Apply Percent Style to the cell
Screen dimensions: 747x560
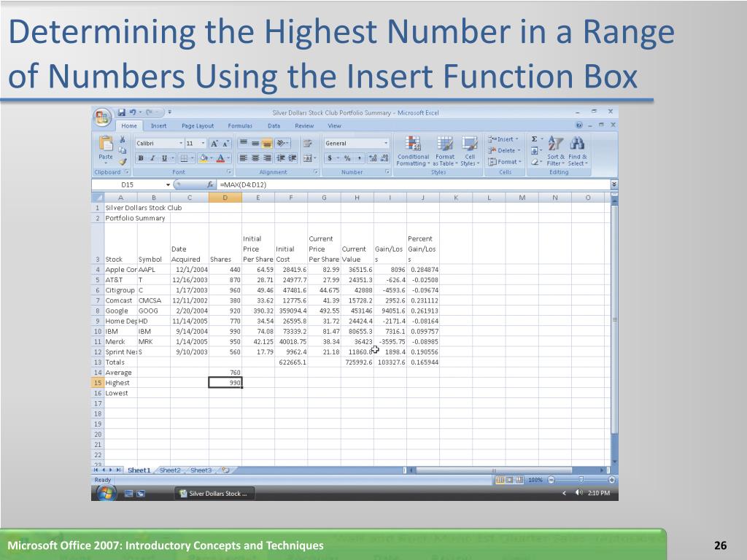point(347,158)
